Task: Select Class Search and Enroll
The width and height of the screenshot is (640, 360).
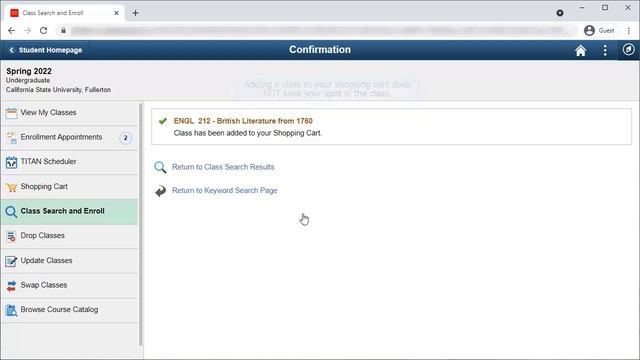Action: [70, 211]
